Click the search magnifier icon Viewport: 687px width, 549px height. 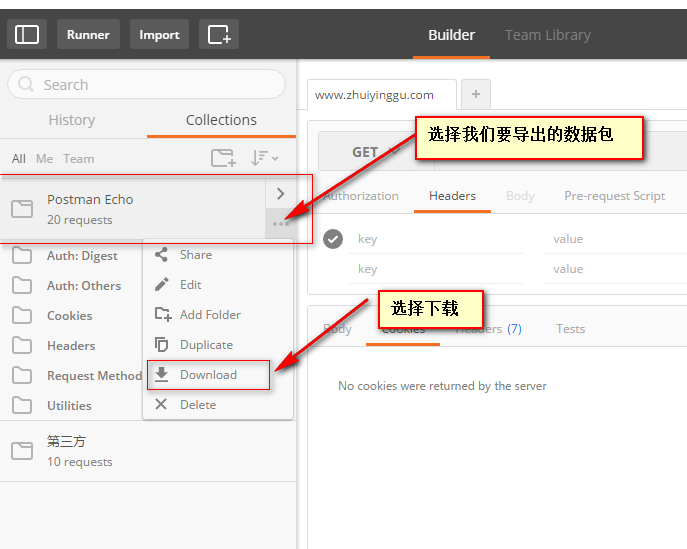click(x=26, y=84)
